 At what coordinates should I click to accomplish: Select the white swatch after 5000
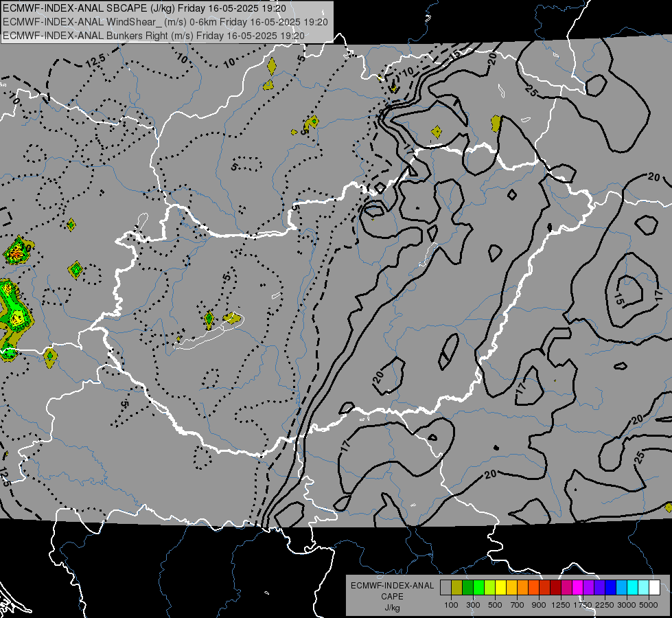[x=654, y=588]
